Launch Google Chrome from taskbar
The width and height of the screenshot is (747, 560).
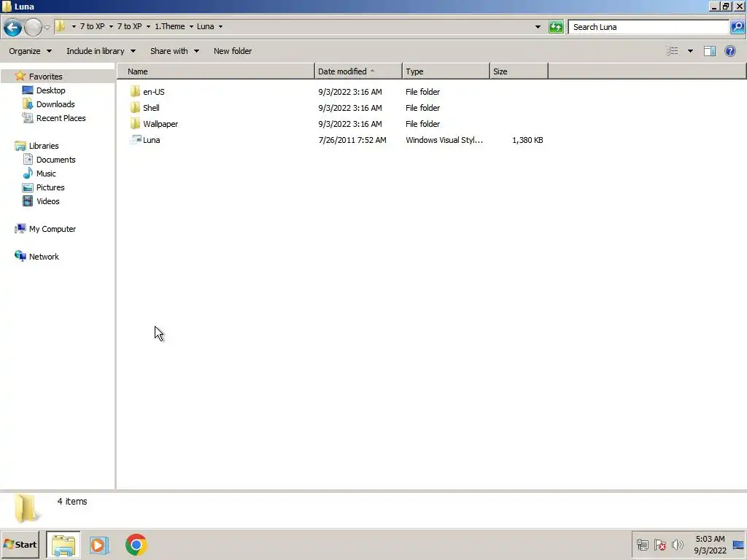[136, 545]
